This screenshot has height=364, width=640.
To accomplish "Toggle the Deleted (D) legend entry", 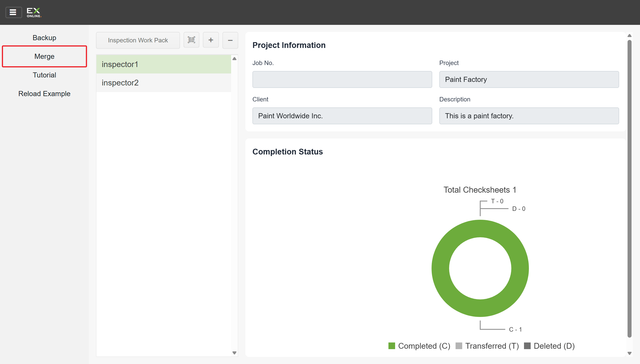I will [x=549, y=346].
